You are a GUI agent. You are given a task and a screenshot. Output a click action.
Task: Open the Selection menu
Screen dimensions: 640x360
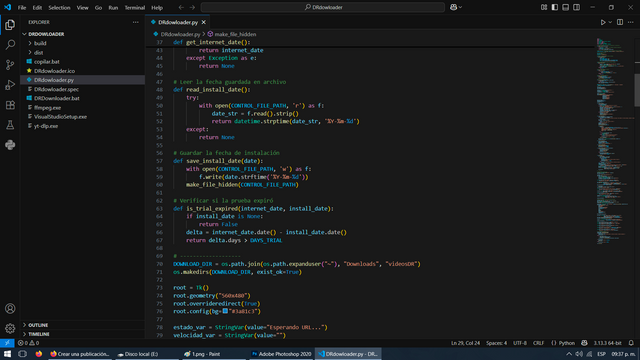(59, 8)
